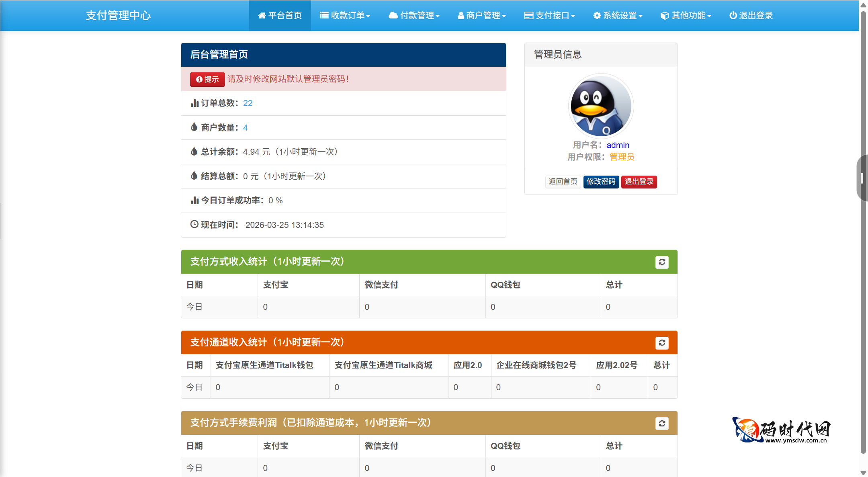Viewport: 868px width, 477px height.
Task: Click the droplet icon beside 商户数量
Action: pos(194,127)
